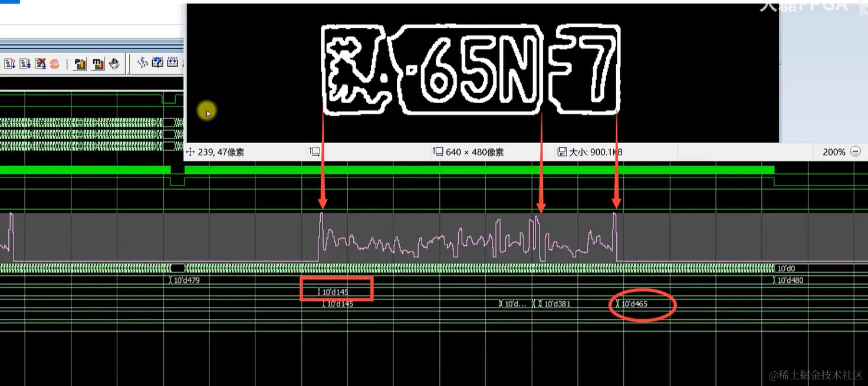The height and width of the screenshot is (386, 868).
Task: Click the '640 × 480像素' image size text
Action: click(x=475, y=152)
